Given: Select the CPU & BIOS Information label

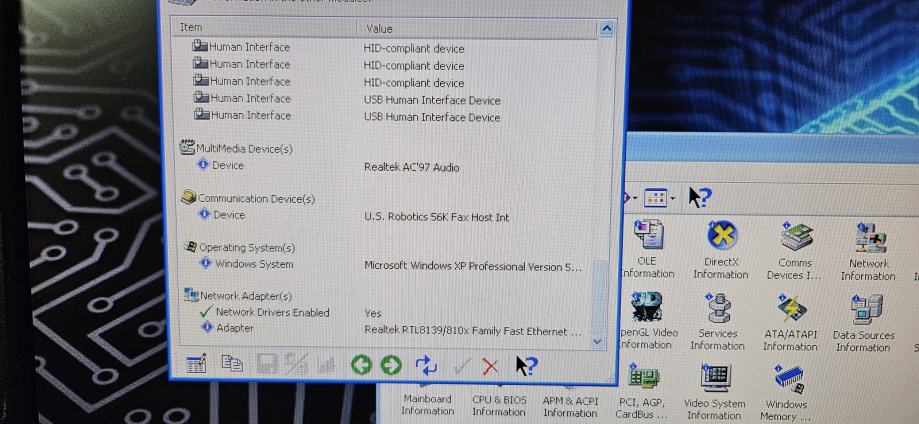Looking at the screenshot, I should click(x=499, y=405).
